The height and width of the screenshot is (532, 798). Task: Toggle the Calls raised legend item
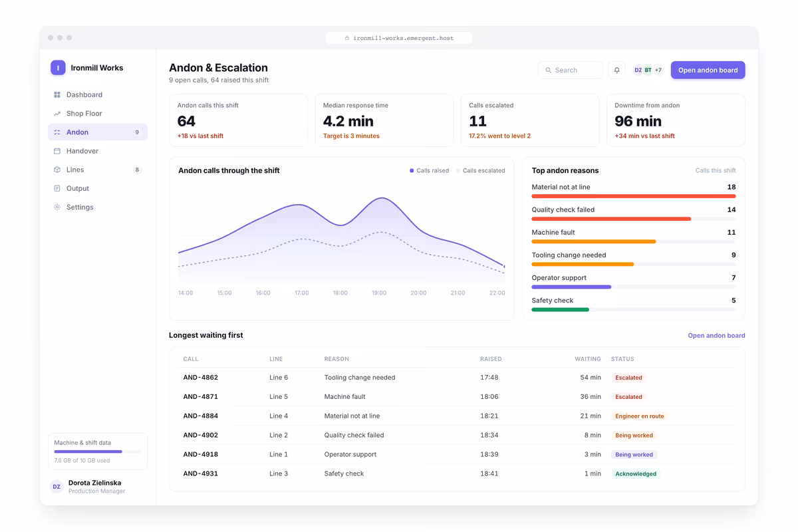point(430,171)
